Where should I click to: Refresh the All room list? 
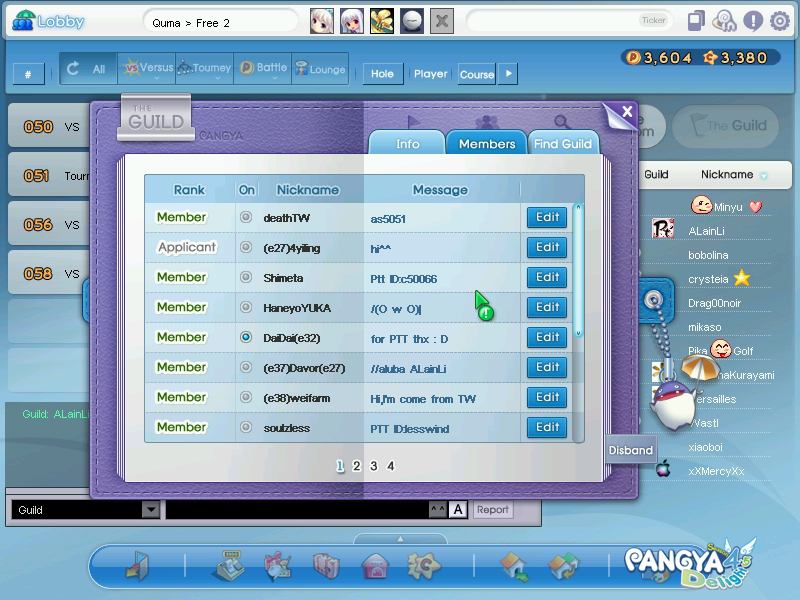[x=88, y=69]
